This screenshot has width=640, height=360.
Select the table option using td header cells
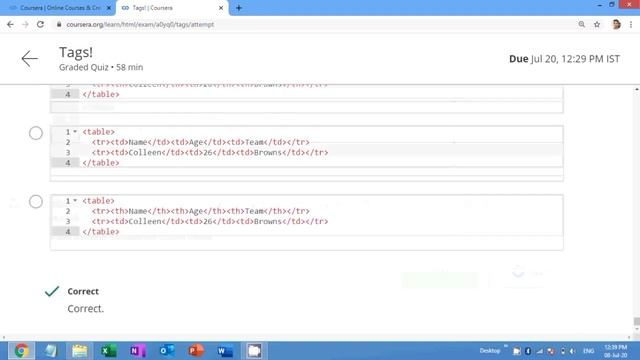(36, 133)
